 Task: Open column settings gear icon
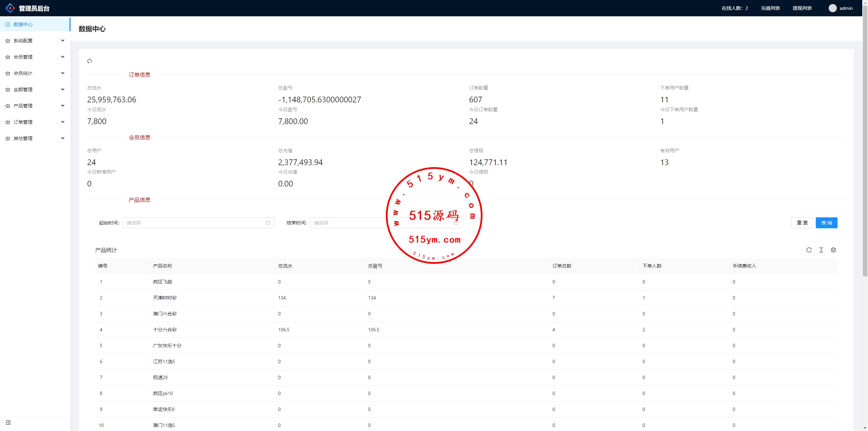click(x=833, y=250)
